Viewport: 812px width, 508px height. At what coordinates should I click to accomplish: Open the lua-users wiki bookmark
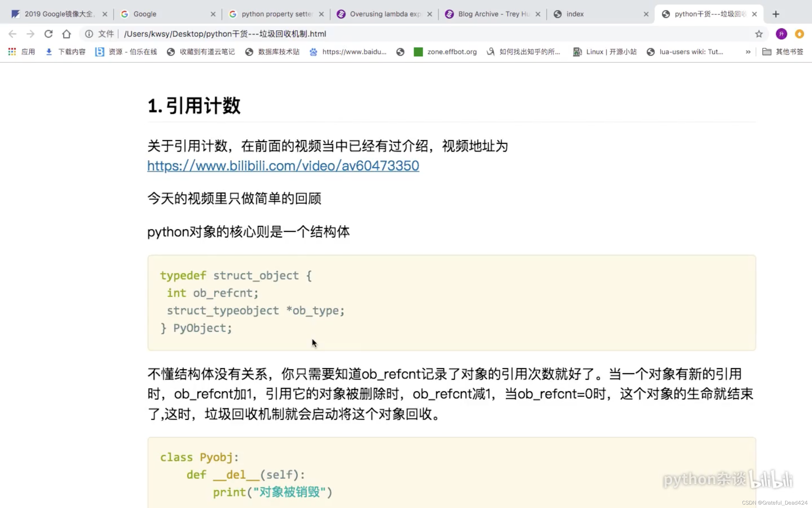(x=685, y=52)
